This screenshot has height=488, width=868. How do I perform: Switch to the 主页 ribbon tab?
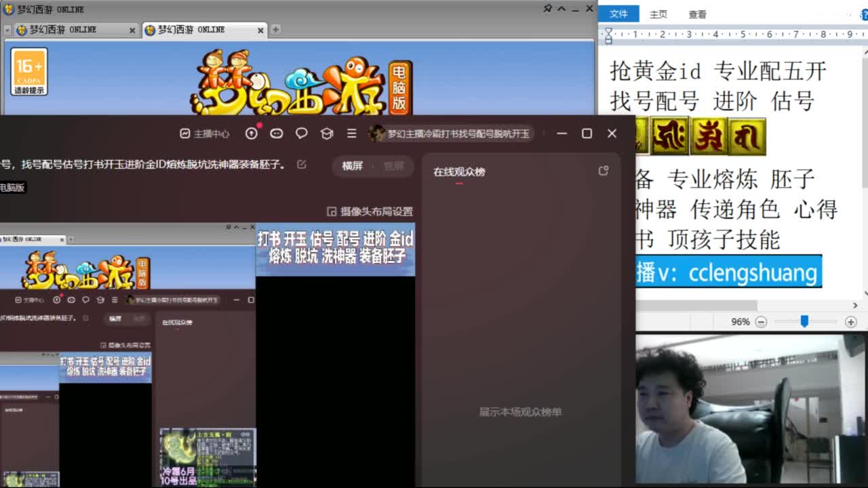click(x=658, y=14)
